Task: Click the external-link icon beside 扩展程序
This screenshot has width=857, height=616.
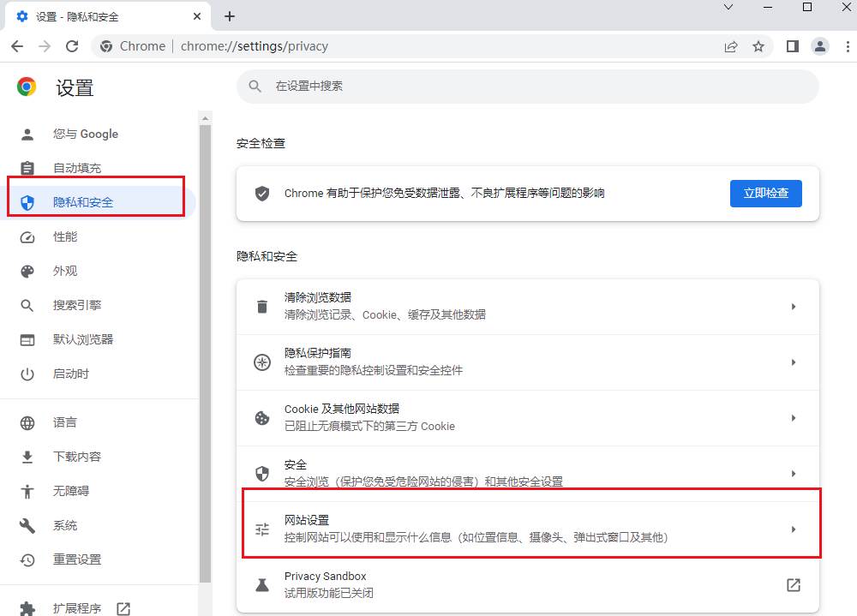Action: pos(123,608)
